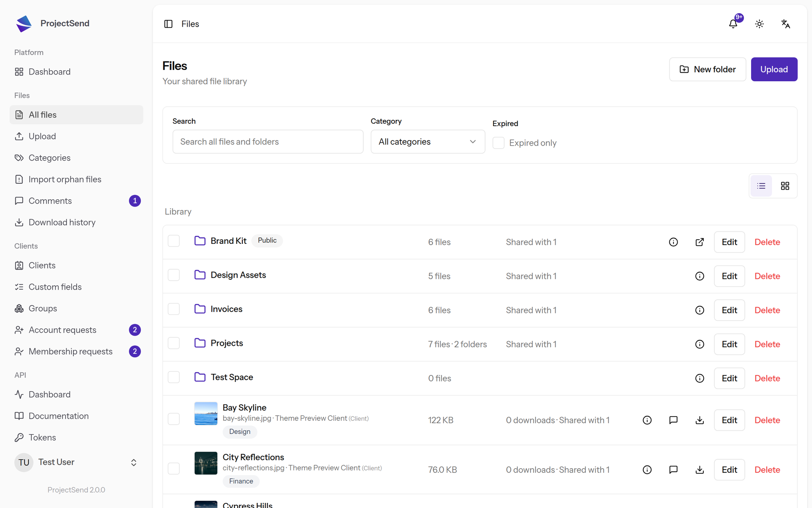Screen dimensions: 812x508
Task: Toggle the light/dark theme sun icon
Action: [x=760, y=24]
